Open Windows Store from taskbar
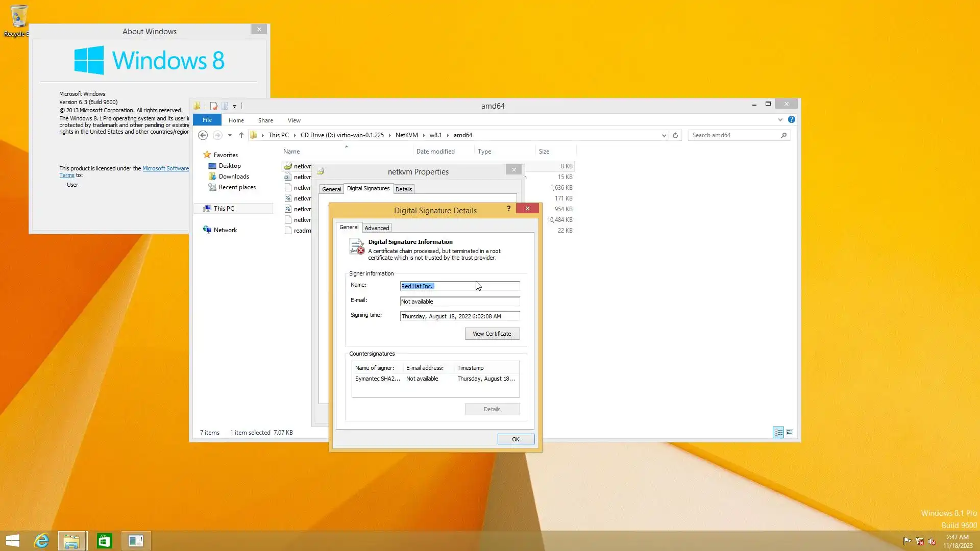This screenshot has height=551, width=980. (104, 541)
